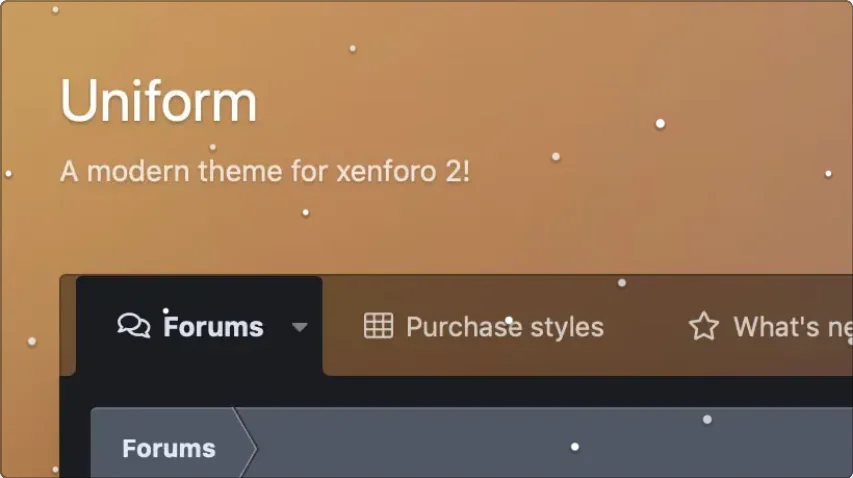Click the chevron separator after Forums breadcrumb
Image resolution: width=853 pixels, height=478 pixels.
click(246, 443)
